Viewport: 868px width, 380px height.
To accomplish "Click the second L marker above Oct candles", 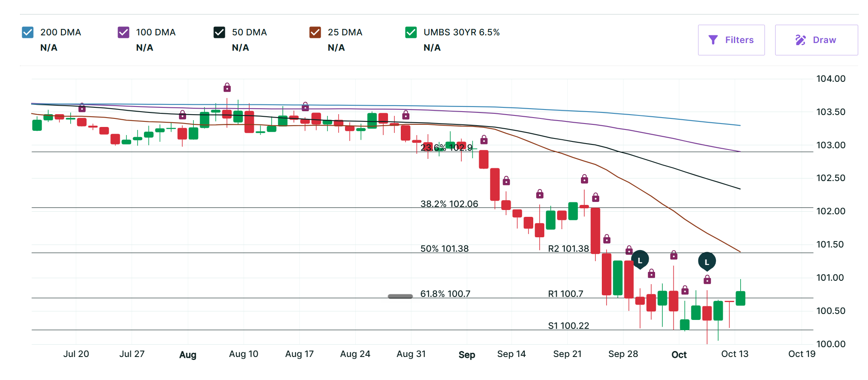I will [707, 262].
